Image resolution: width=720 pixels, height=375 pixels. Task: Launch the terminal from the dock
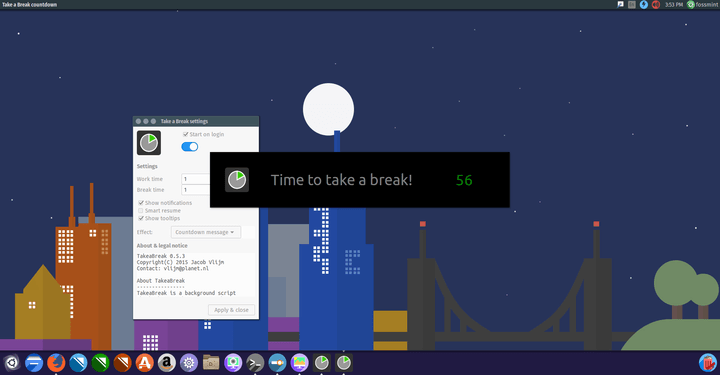click(x=255, y=363)
